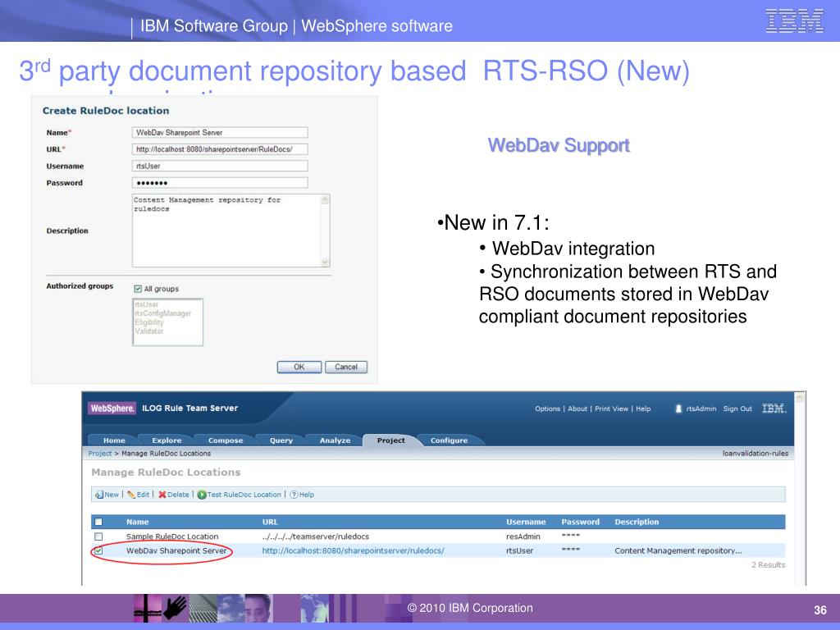840x630 pixels.
Task: Select rtsUser in Authorized groups list
Action: click(147, 304)
